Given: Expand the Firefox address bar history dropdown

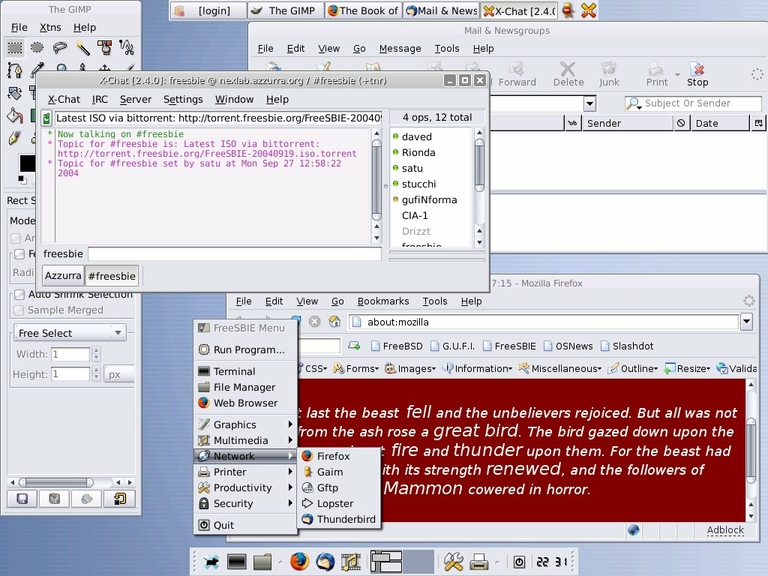Looking at the screenshot, I should [746, 322].
